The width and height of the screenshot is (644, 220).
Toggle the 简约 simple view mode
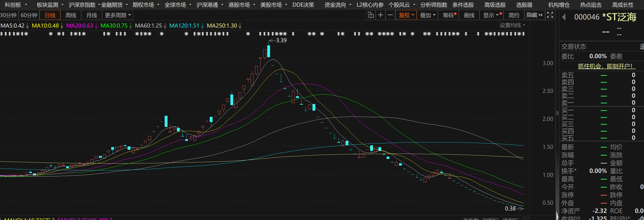pos(514,15)
